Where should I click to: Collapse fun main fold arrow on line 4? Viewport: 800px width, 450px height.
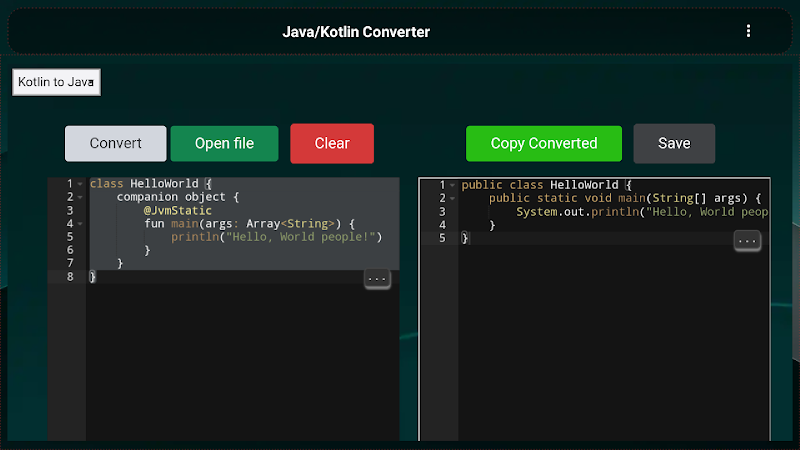pos(80,223)
